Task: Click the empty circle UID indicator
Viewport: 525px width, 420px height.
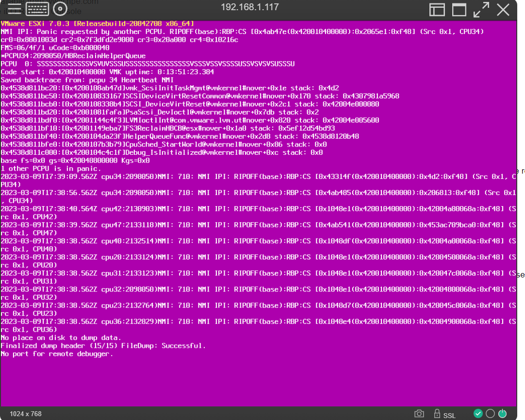Action: click(490, 414)
